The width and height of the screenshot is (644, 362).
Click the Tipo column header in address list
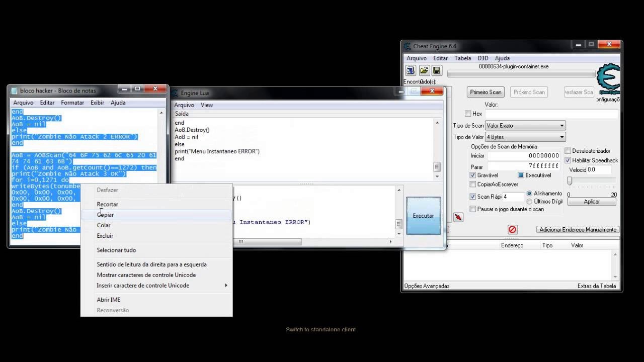coord(547,245)
